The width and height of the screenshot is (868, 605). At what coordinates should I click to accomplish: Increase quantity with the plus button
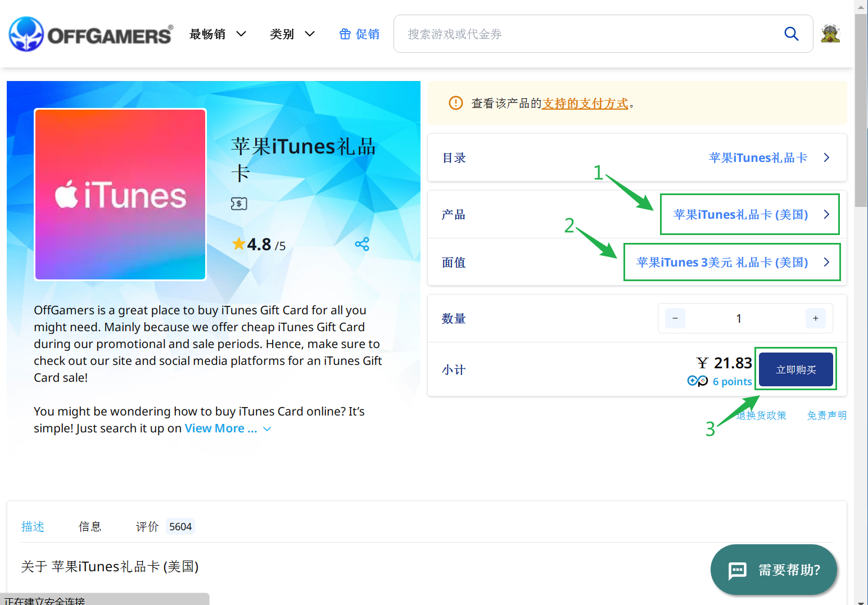[815, 318]
